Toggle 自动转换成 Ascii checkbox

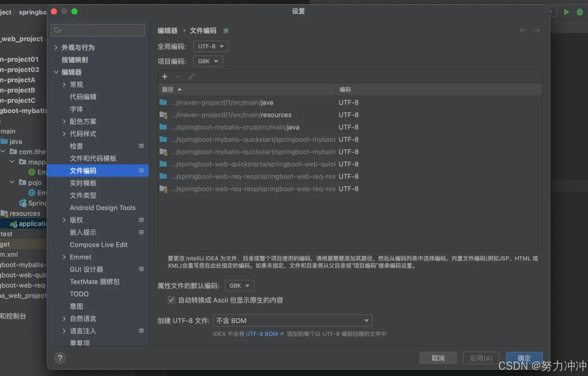click(171, 300)
